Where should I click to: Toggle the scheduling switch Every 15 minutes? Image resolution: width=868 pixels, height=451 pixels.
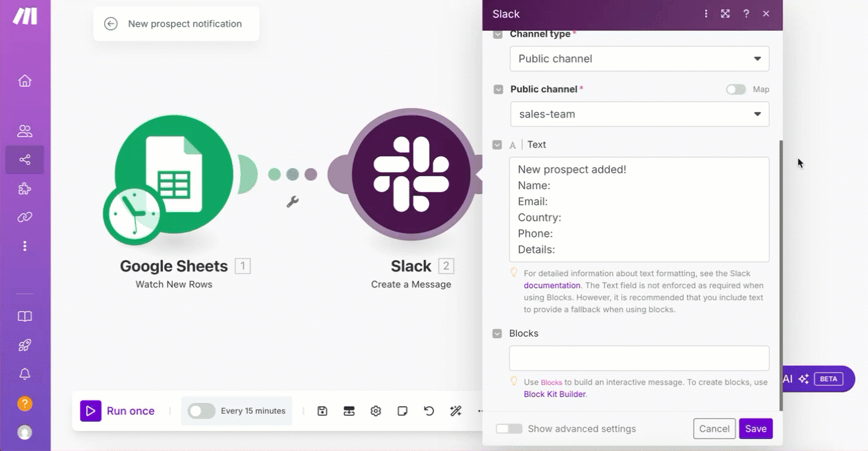click(x=202, y=411)
